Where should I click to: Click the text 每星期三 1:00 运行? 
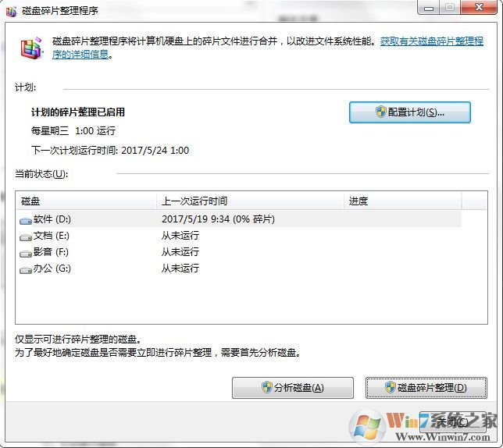[73, 131]
